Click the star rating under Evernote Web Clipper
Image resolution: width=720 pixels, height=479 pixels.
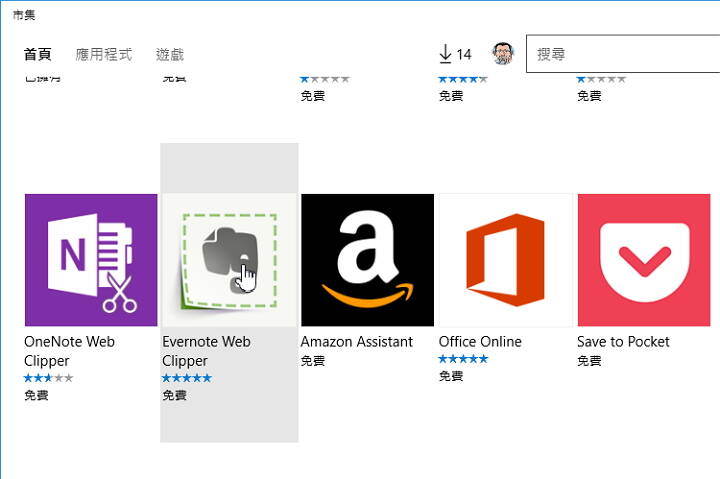click(x=187, y=378)
